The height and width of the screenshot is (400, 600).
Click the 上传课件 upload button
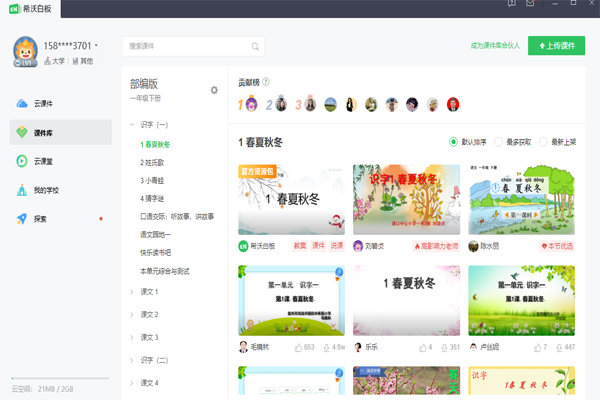(x=556, y=46)
